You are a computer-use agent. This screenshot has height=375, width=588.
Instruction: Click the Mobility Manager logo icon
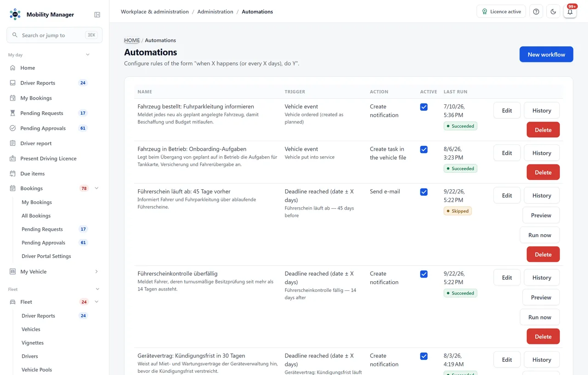pyautogui.click(x=15, y=14)
